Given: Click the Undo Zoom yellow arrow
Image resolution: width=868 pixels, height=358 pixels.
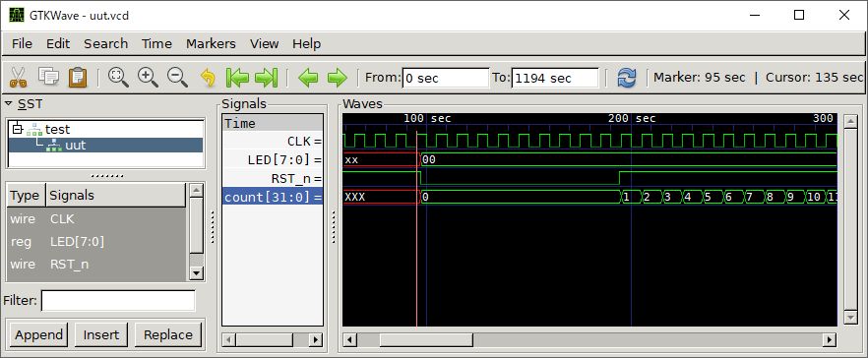Looking at the screenshot, I should pyautogui.click(x=208, y=78).
